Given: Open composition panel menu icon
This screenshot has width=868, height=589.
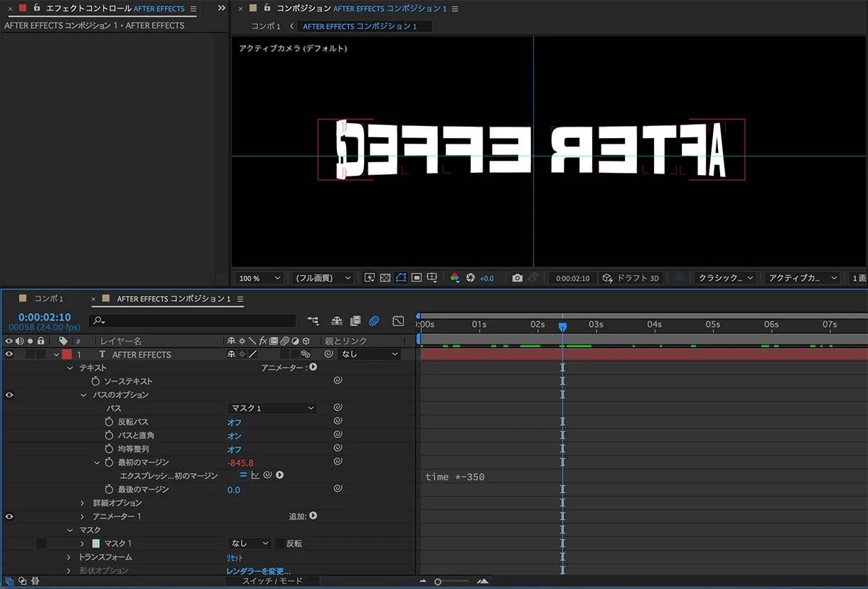Looking at the screenshot, I should pos(455,9).
